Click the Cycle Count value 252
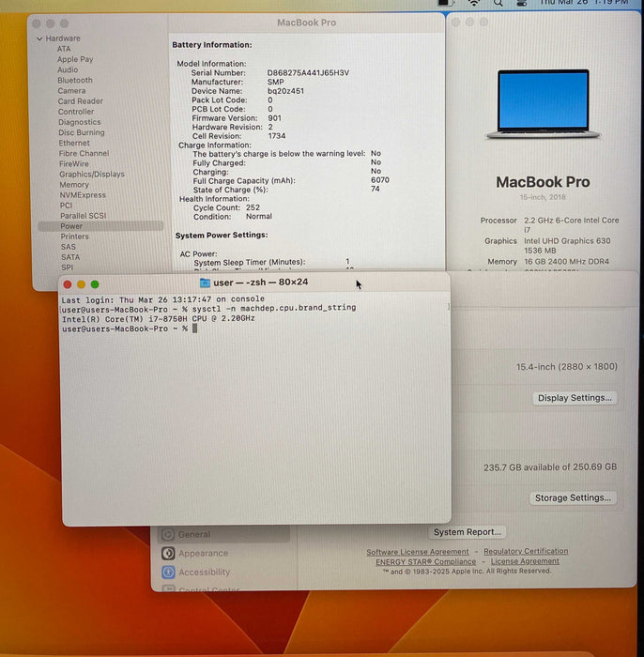The height and width of the screenshot is (657, 644). 253,207
